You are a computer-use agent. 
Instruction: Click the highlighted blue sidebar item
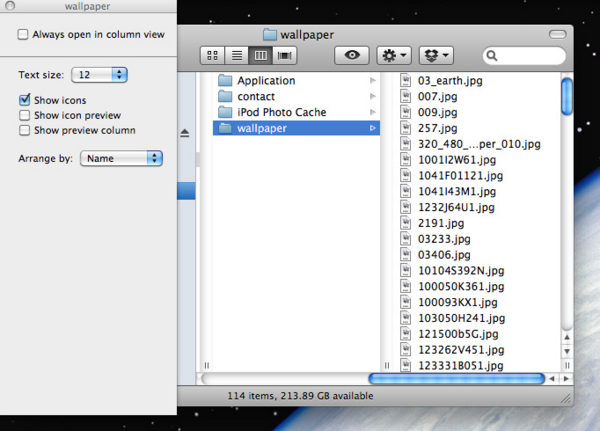[x=186, y=191]
